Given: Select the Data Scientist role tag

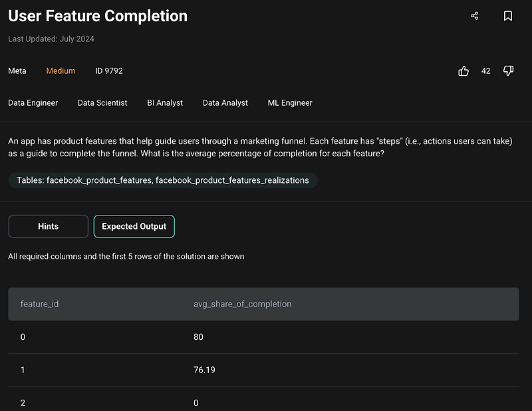Looking at the screenshot, I should coord(102,102).
